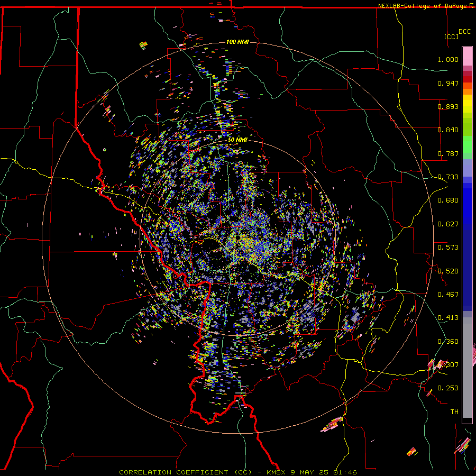Viewport: 476px width, 476px height.
Task: Click the 0.733 color scale value
Action: click(448, 177)
